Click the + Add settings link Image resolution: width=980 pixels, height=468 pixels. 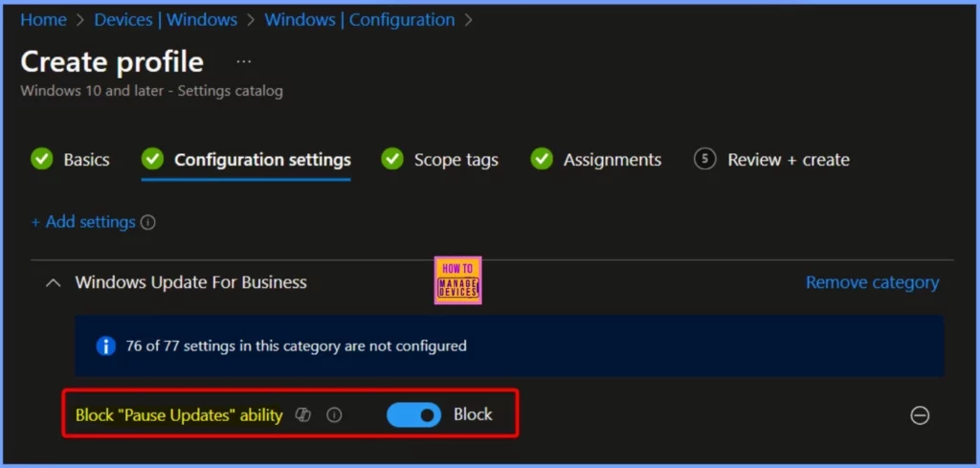pyautogui.click(x=83, y=222)
